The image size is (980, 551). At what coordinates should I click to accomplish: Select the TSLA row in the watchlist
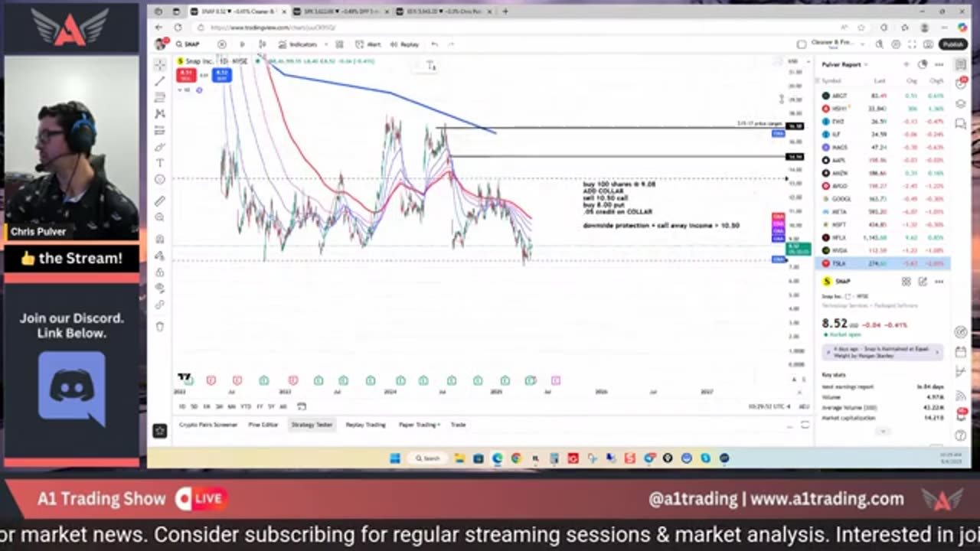click(884, 263)
